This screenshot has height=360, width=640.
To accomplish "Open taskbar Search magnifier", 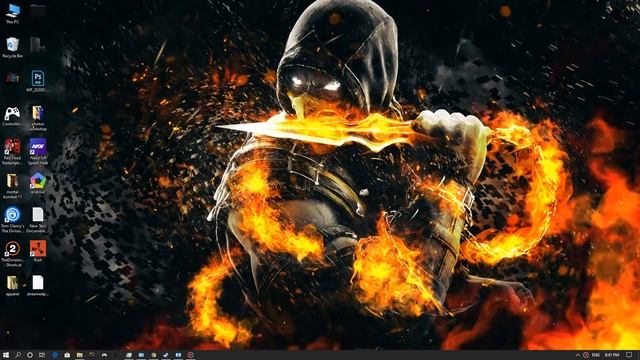I will pyautogui.click(x=18, y=355).
